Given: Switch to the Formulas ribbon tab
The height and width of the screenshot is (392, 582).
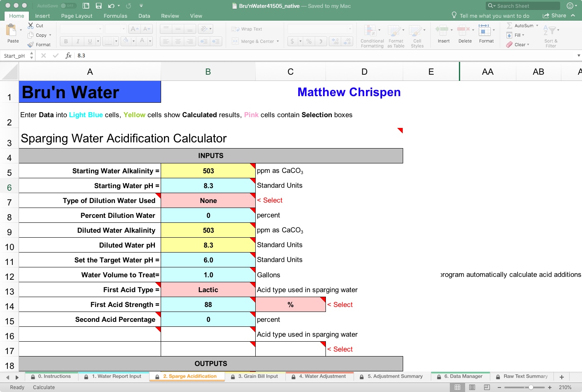Looking at the screenshot, I should tap(115, 16).
